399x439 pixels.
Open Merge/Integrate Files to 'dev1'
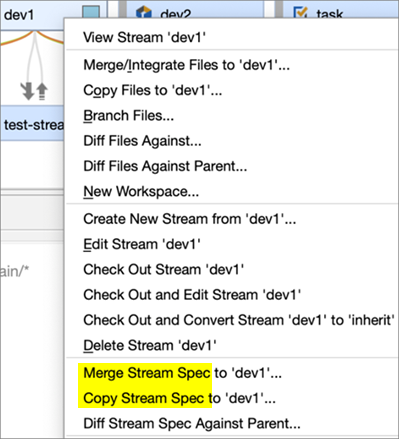click(x=187, y=65)
